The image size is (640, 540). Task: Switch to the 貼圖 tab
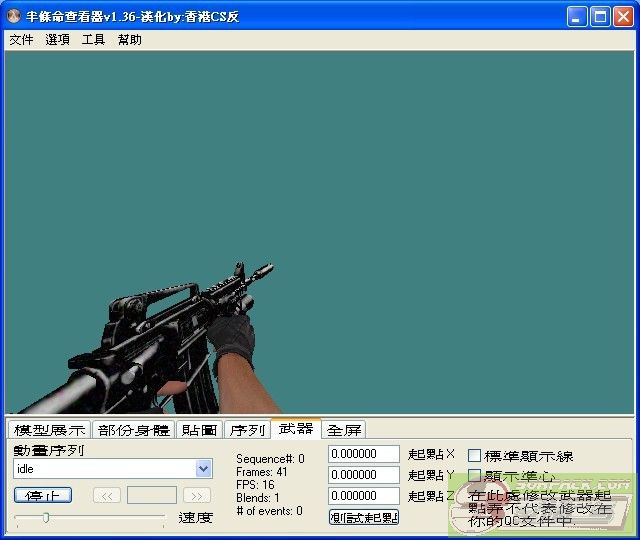pos(199,430)
